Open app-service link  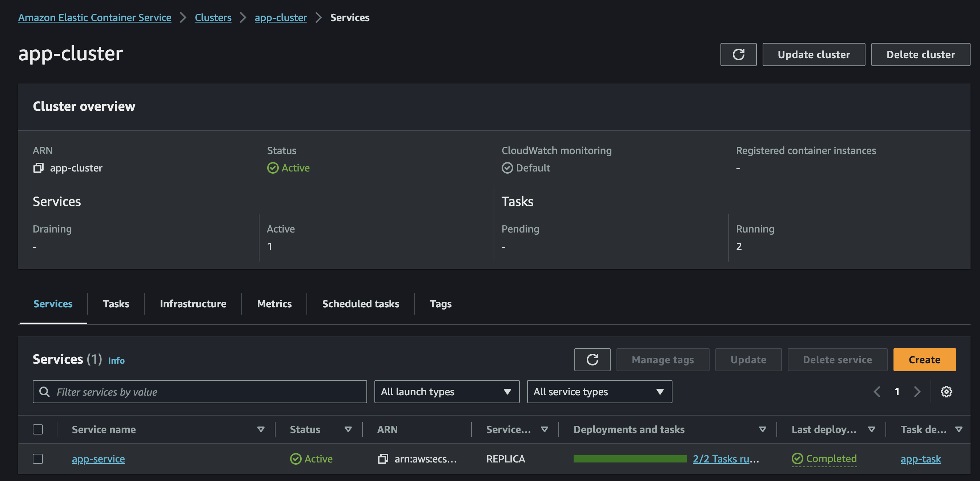click(x=98, y=458)
